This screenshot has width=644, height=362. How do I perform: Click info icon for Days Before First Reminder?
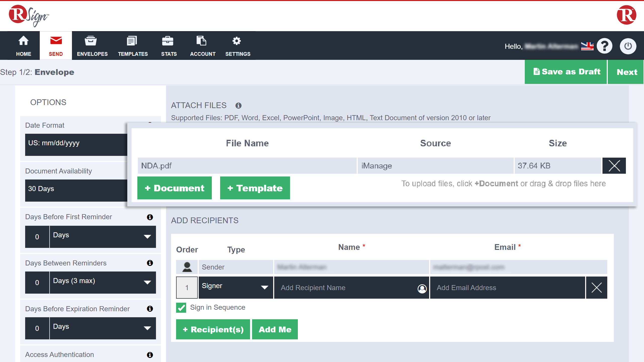[x=150, y=217]
